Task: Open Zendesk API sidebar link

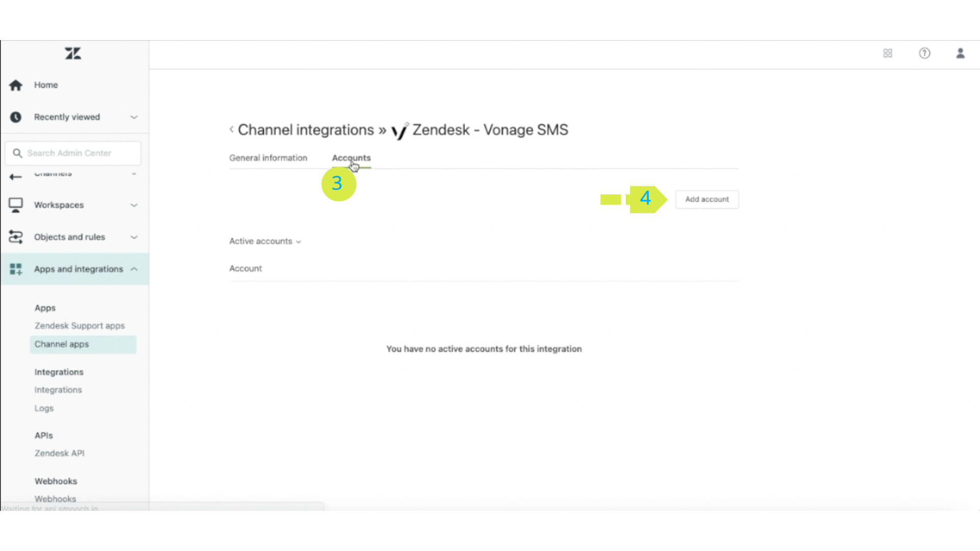Action: (60, 453)
